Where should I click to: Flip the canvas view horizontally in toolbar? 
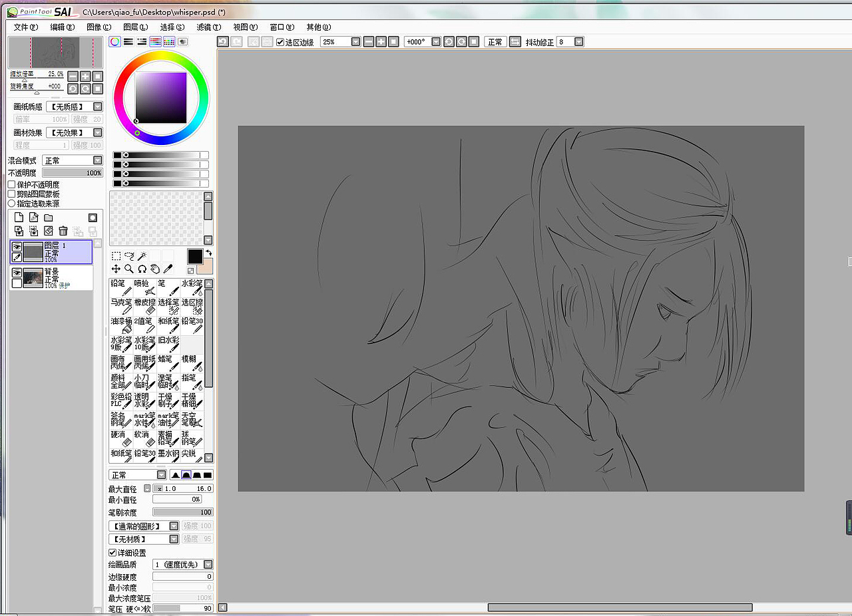tap(515, 41)
